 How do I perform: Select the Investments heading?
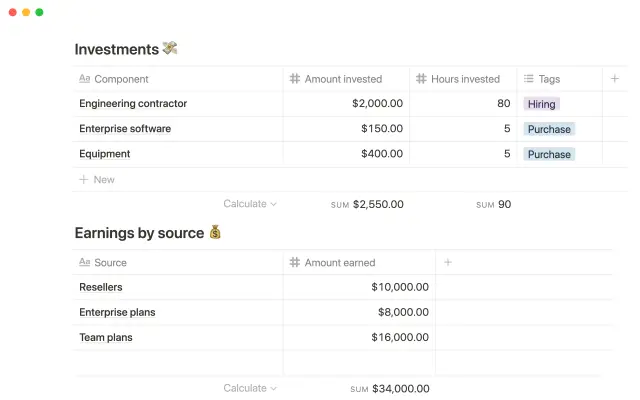pyautogui.click(x=117, y=49)
